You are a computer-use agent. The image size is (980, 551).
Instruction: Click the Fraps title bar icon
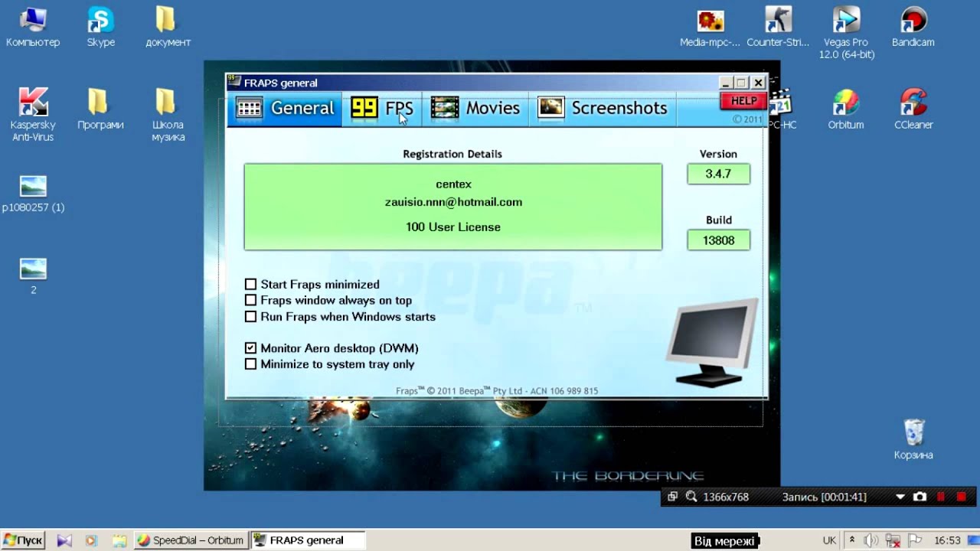[x=234, y=83]
